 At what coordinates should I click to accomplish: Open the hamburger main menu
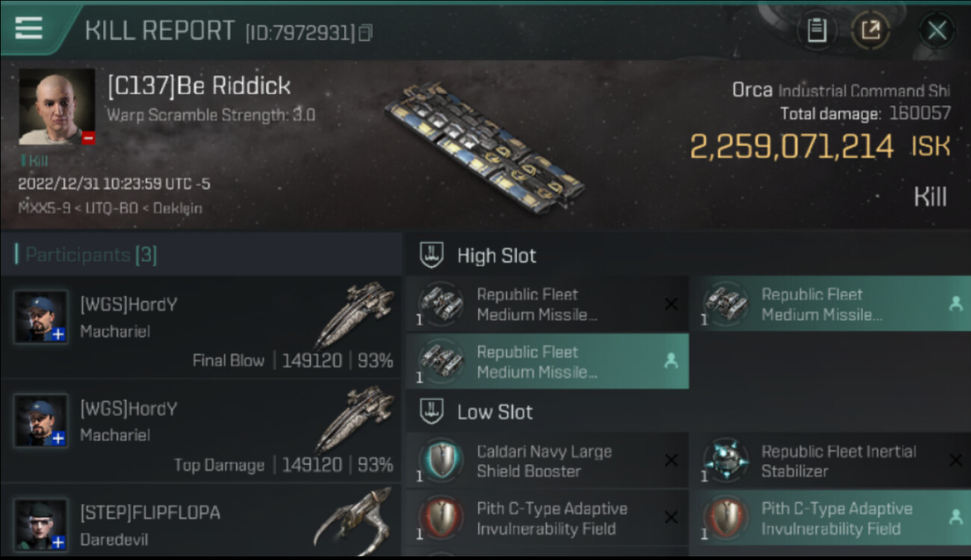click(x=29, y=28)
